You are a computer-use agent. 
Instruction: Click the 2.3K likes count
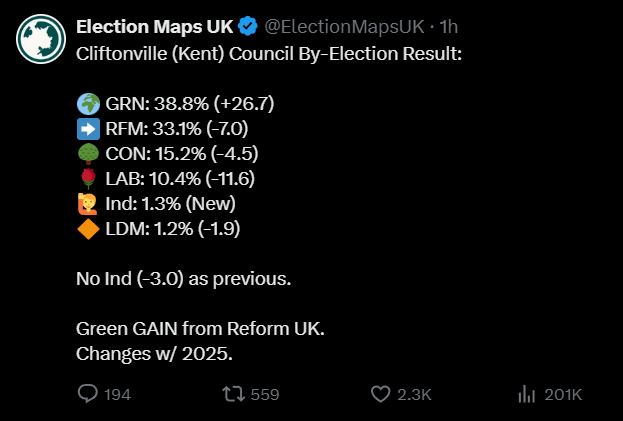[414, 395]
